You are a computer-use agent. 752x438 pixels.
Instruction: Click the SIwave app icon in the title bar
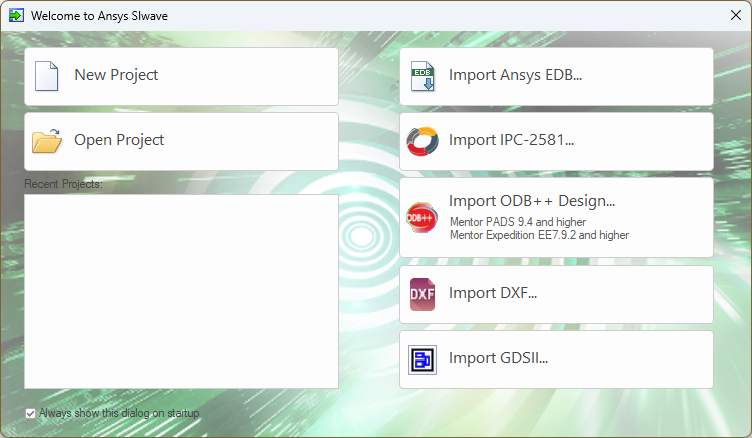[x=16, y=15]
